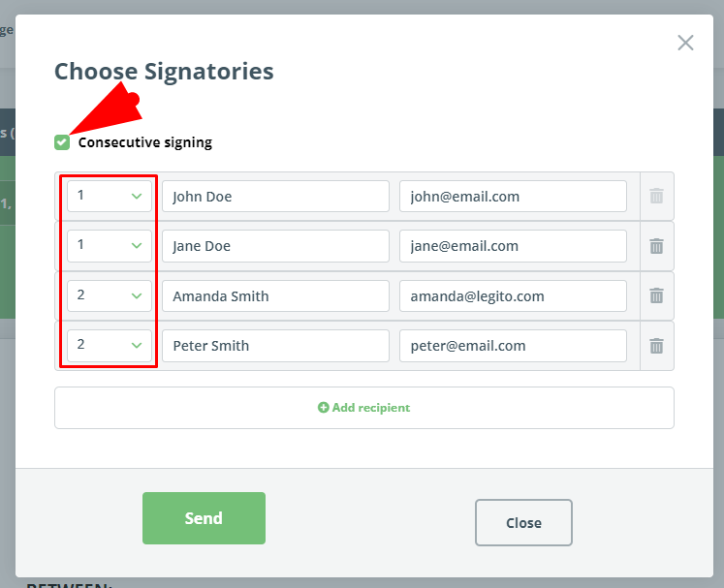The height and width of the screenshot is (588, 724).
Task: Click trash icon for Amanda Smith row
Action: [x=656, y=295]
